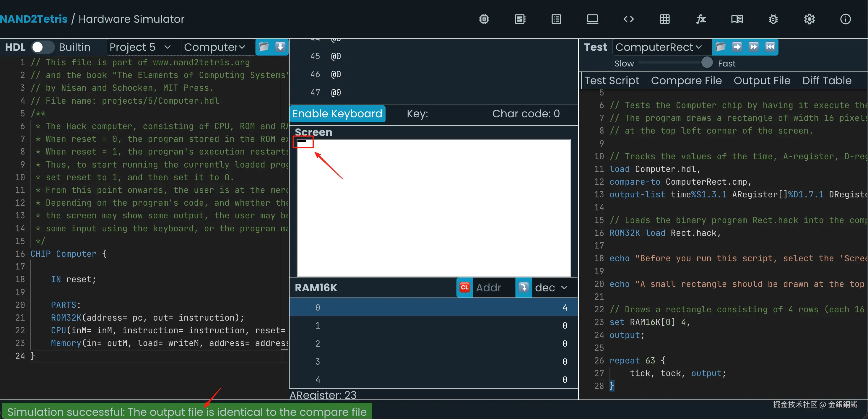868x419 pixels.
Task: Open the Diff Table tab
Action: click(x=827, y=81)
